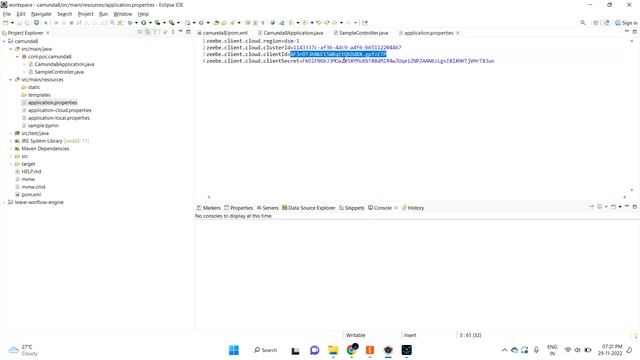Show hidden system tray icons chevron
Viewport: 640px width, 360px height.
[x=504, y=350]
